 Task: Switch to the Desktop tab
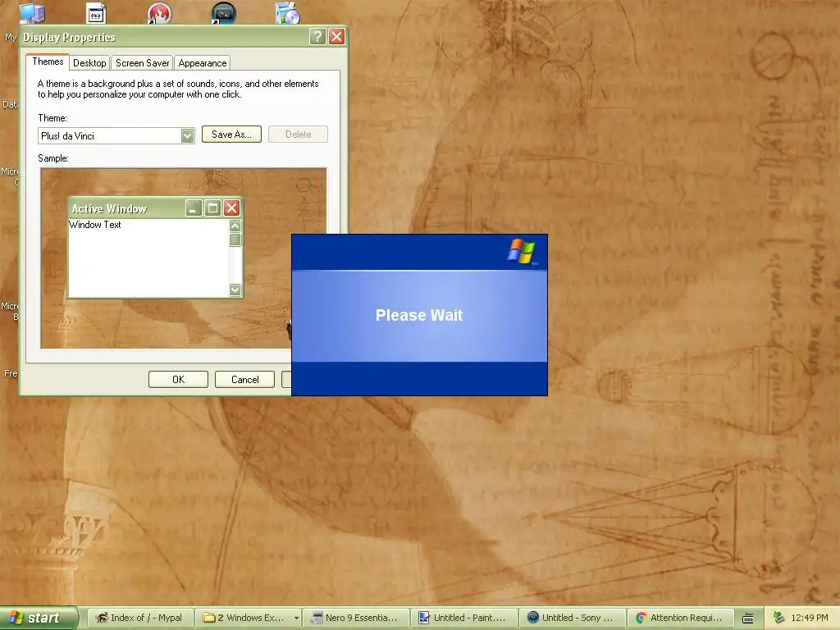89,63
